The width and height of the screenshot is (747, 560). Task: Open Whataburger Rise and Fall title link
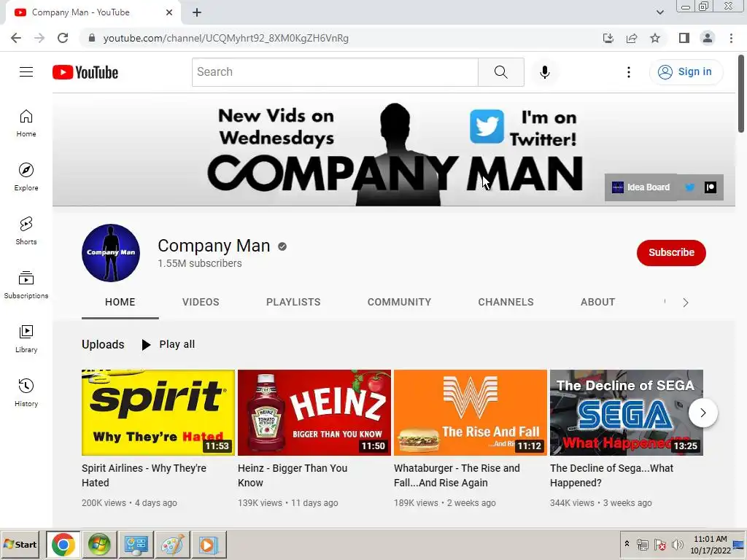457,475
